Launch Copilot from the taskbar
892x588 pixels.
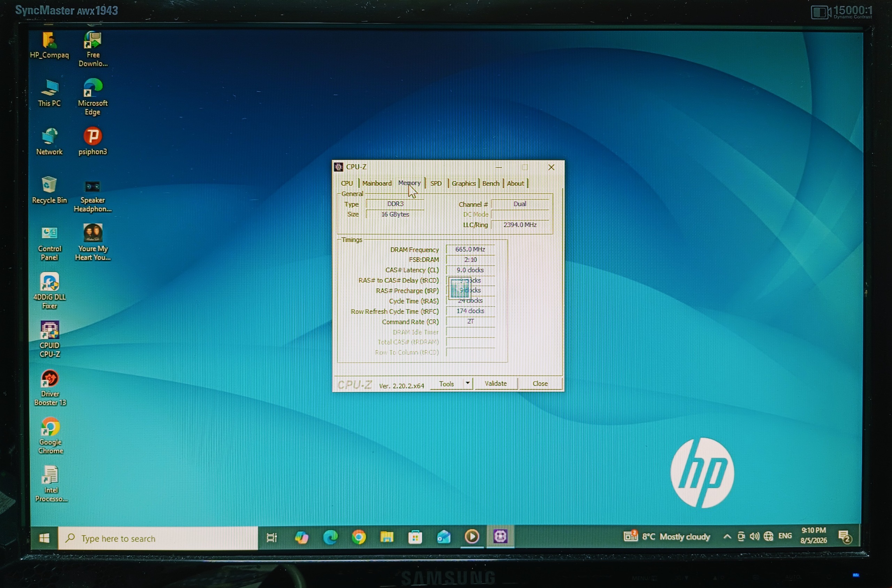click(x=301, y=537)
